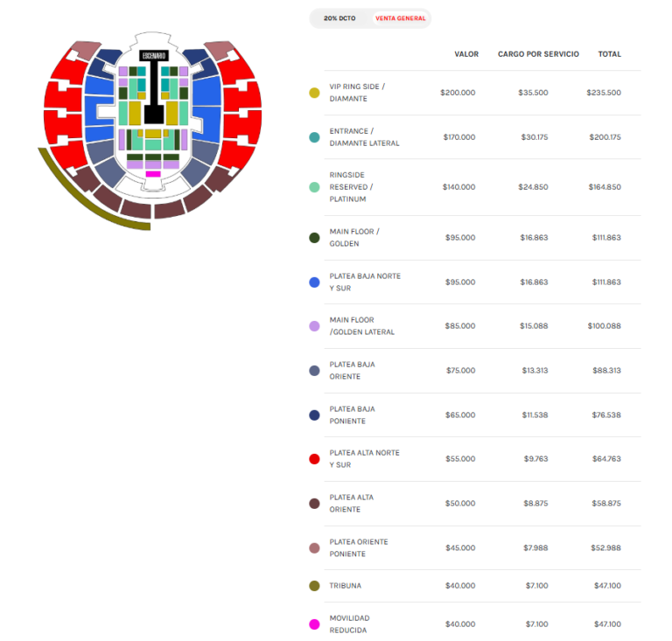The height and width of the screenshot is (641, 672).
Task: Click the Tribuna olive swatch
Action: [x=314, y=586]
